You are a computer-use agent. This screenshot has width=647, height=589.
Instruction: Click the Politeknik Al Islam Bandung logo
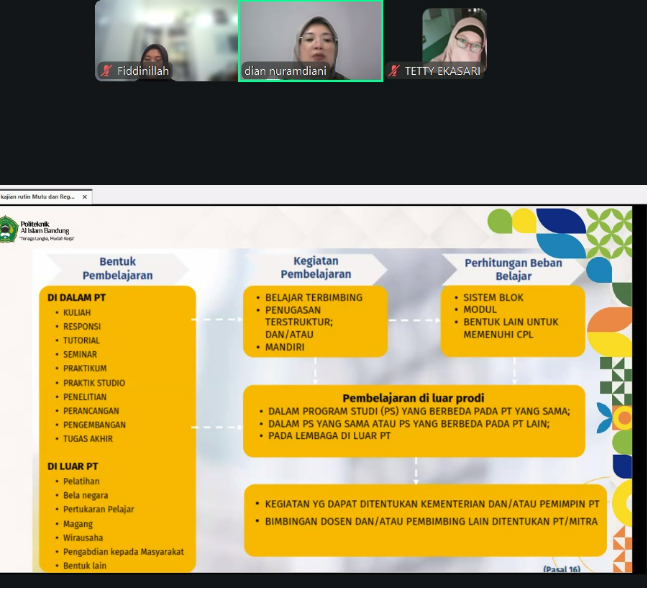[9, 227]
